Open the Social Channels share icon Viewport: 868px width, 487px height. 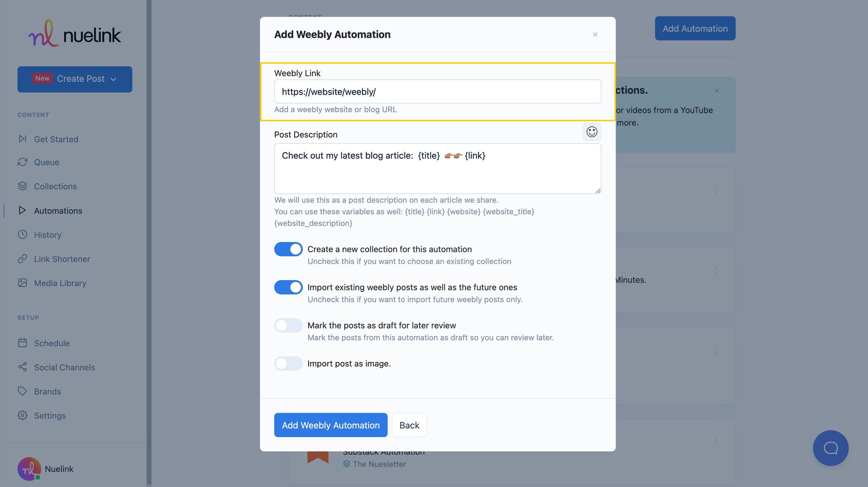[x=22, y=367]
